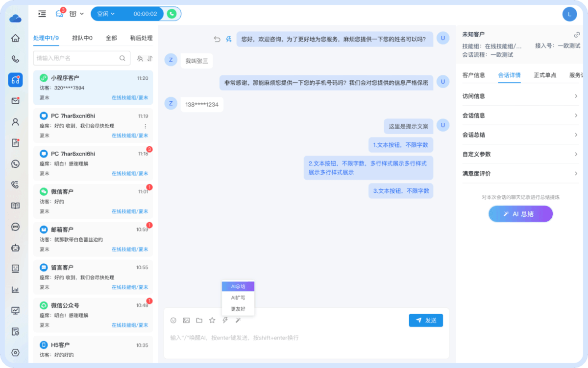Choose AI总结 from the wand popup menu
This screenshot has height=368, width=588.
[238, 286]
